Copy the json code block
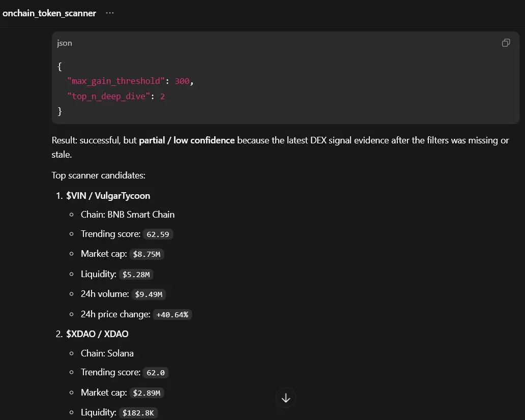 [506, 43]
